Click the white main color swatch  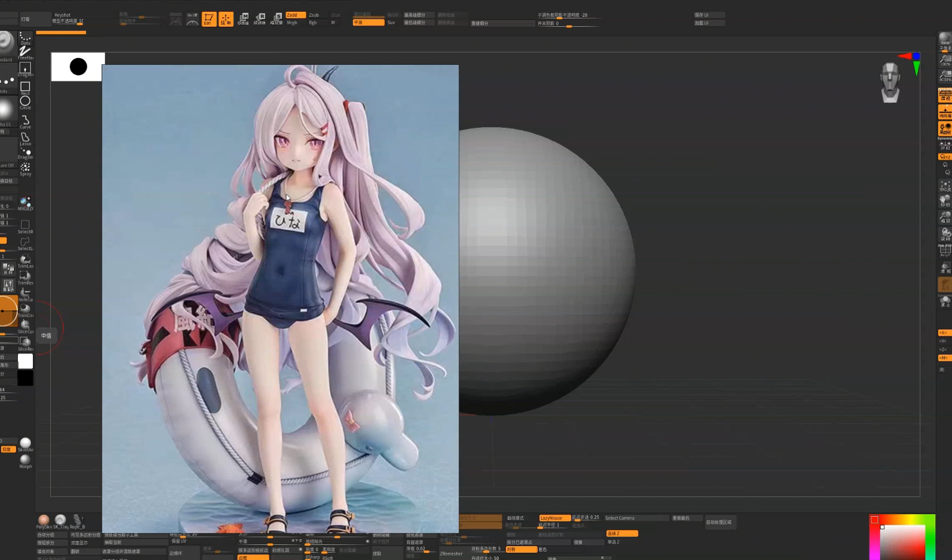pyautogui.click(x=25, y=362)
